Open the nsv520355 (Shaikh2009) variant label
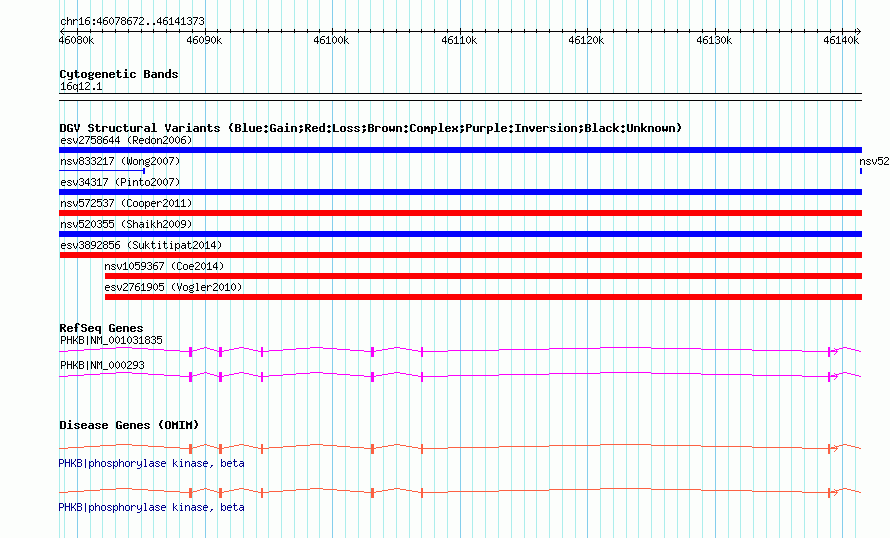This screenshot has width=890, height=538. pyautogui.click(x=126, y=224)
